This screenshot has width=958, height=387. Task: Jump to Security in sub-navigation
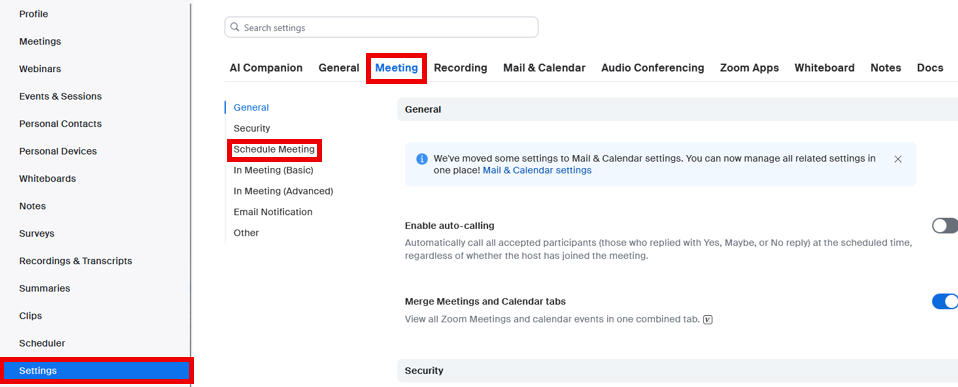click(252, 128)
